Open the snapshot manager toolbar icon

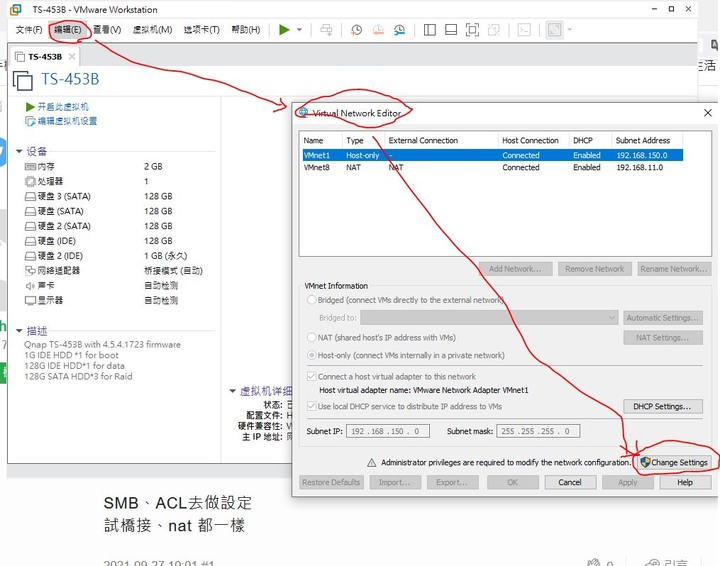click(x=399, y=30)
